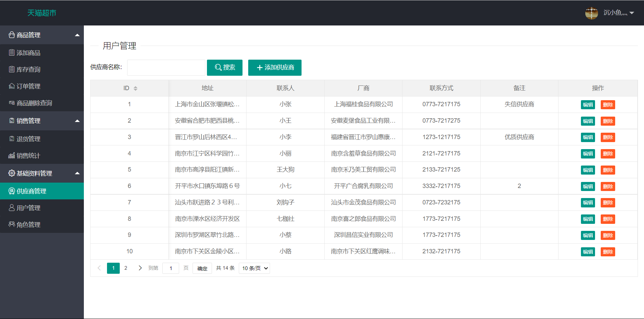Open the 添加商品 sidebar item

[x=28, y=53]
